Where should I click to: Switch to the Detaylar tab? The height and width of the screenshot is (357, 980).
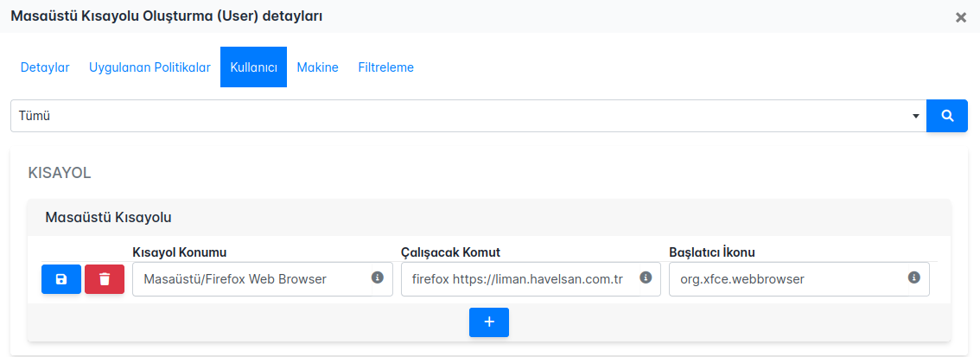[45, 67]
